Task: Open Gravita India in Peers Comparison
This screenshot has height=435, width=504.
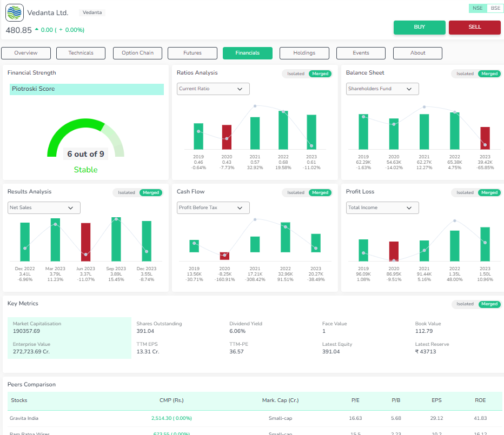Action: pos(24,418)
